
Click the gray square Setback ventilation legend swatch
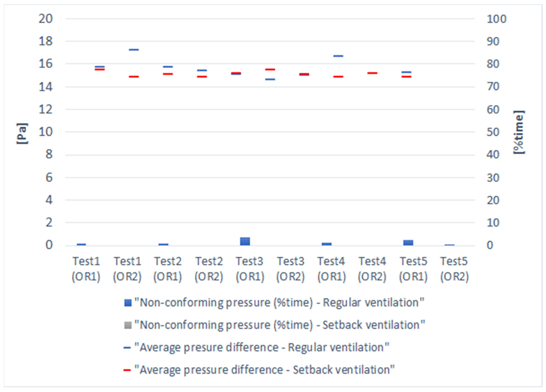(x=128, y=325)
